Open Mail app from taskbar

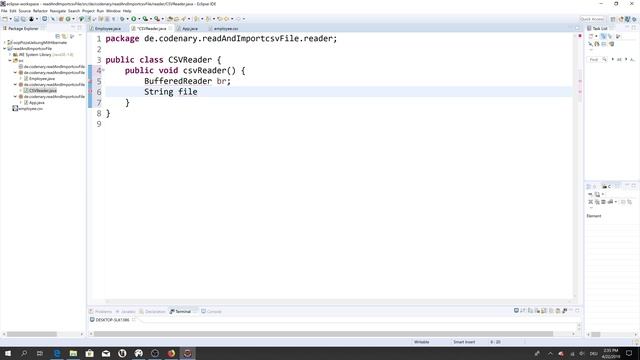(106, 353)
